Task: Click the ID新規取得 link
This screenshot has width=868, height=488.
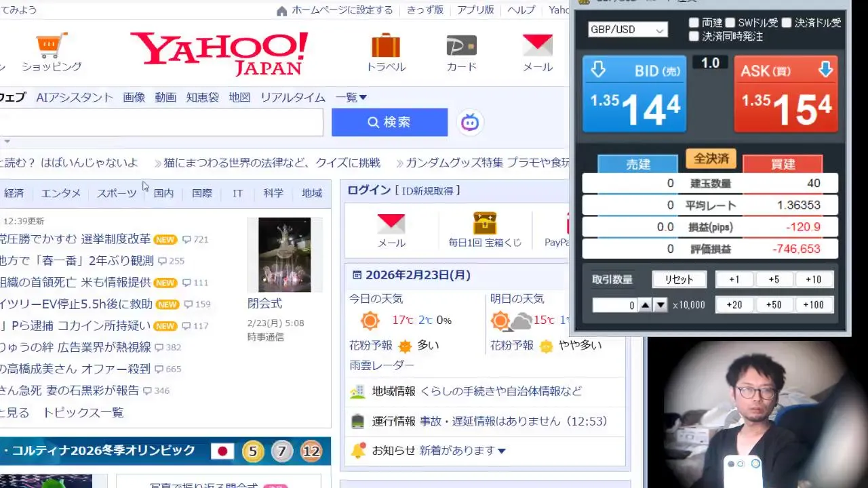Action: click(x=428, y=190)
